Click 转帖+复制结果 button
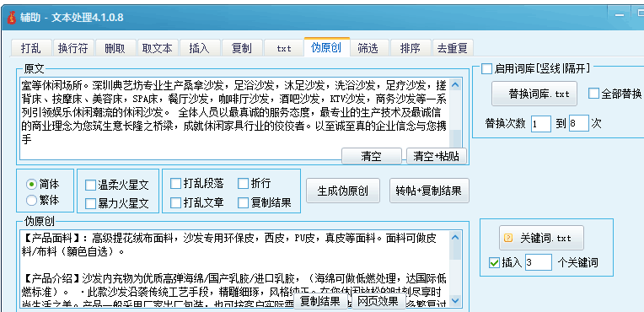 [429, 191]
